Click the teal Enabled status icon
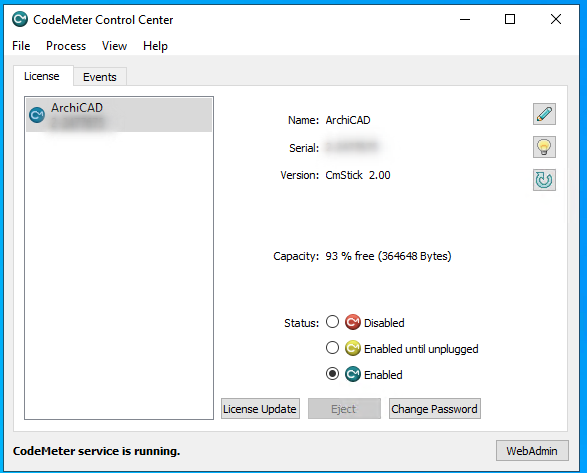587x473 pixels. pos(352,374)
